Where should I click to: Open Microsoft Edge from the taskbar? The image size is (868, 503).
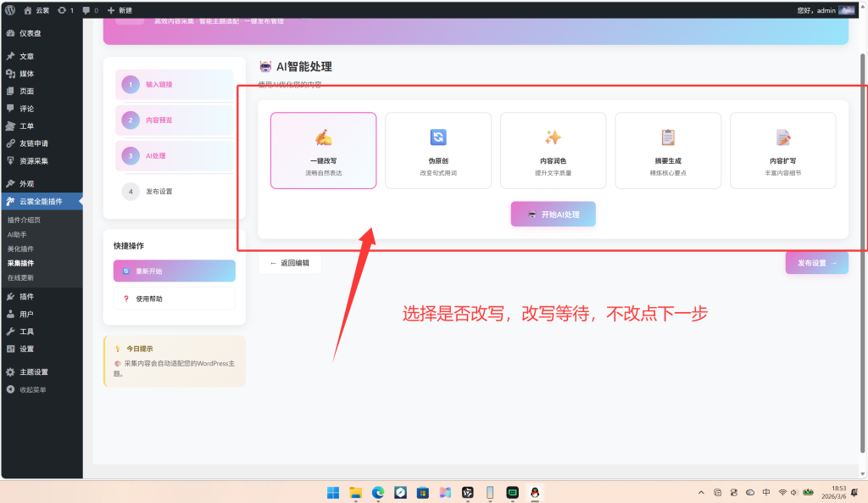378,493
